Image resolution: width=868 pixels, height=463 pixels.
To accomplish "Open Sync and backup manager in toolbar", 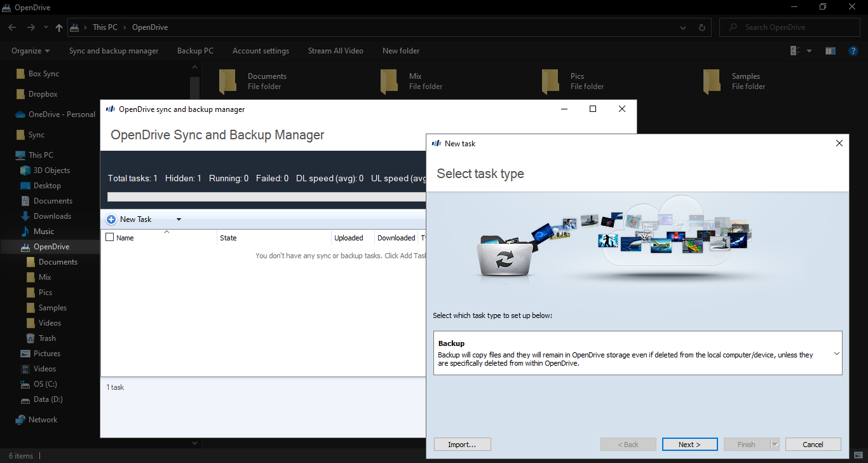I will (114, 51).
